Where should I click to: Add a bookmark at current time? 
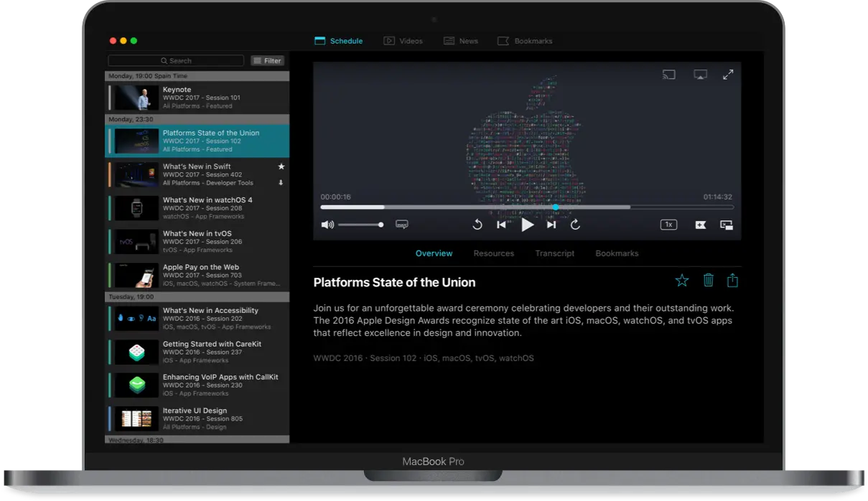(x=701, y=225)
